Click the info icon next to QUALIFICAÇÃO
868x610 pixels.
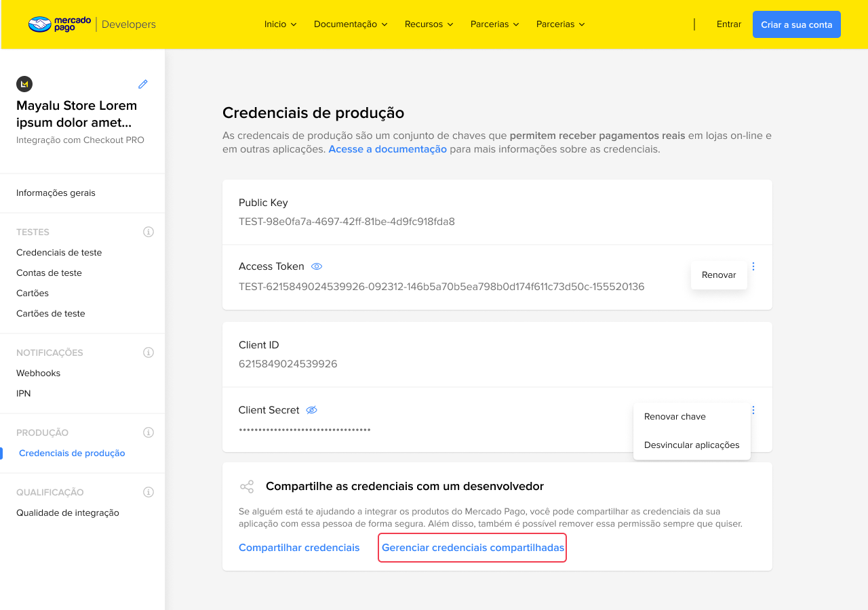pyautogui.click(x=149, y=492)
